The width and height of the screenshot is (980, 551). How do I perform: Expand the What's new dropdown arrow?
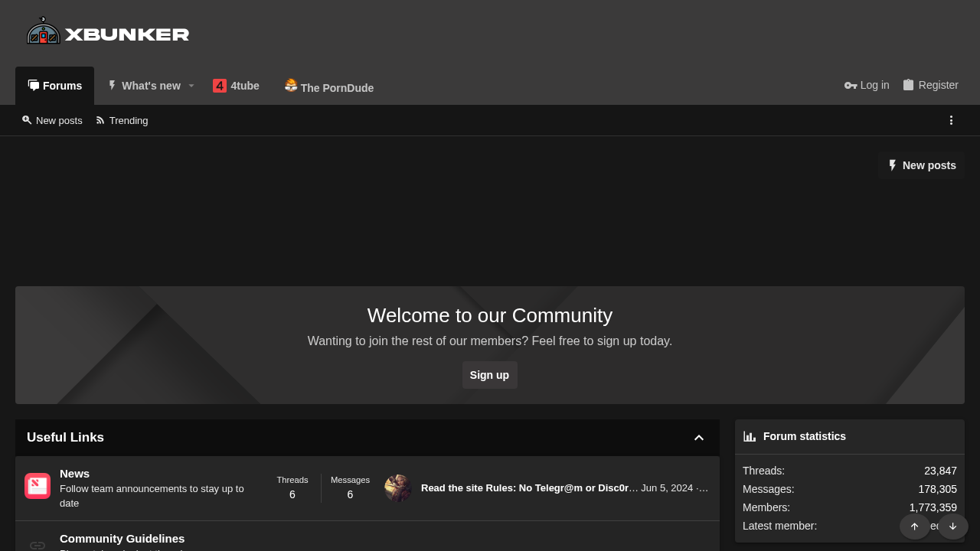[191, 86]
